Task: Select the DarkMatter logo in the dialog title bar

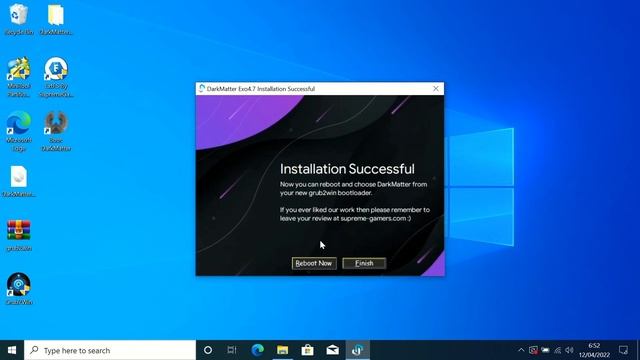Action: [202, 89]
